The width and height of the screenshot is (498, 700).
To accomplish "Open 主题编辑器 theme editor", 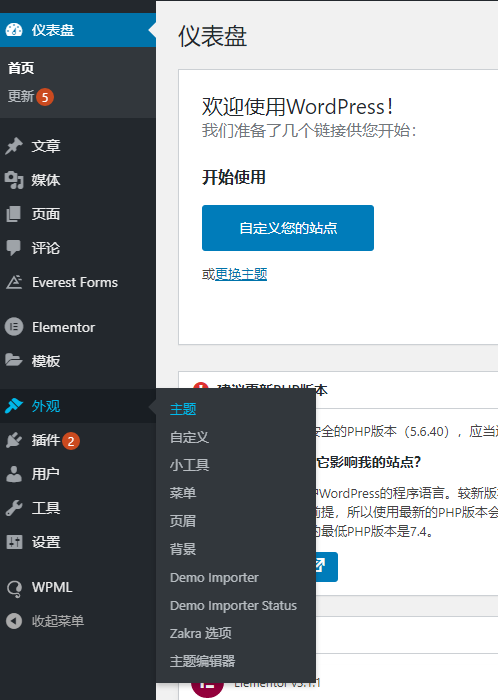I will 202,661.
